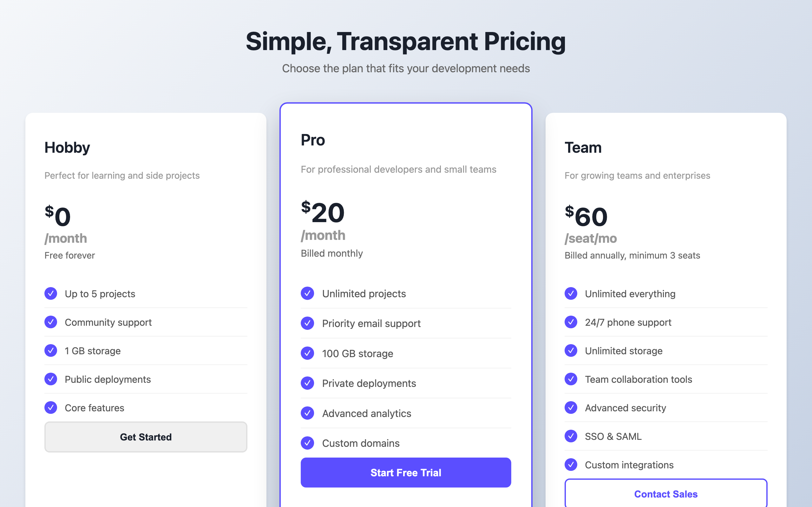Click the checkmark icon beside Up to 5 projects
812x507 pixels.
coord(51,293)
